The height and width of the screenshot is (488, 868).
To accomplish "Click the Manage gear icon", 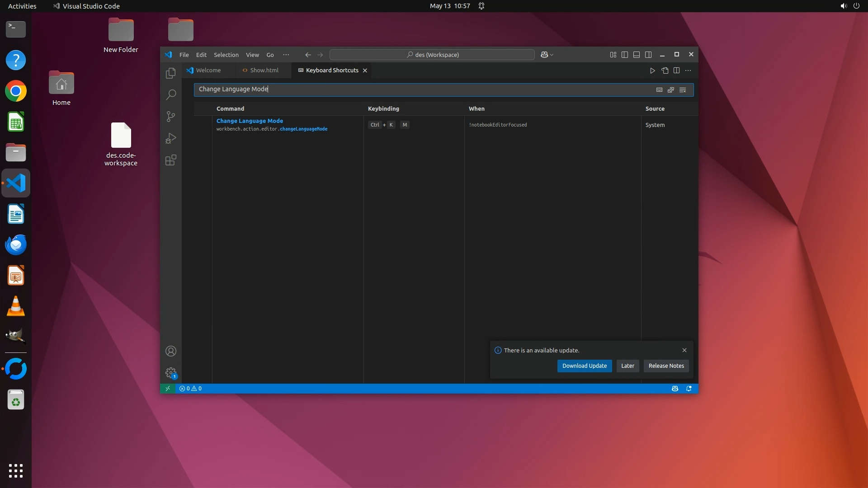I will tap(171, 373).
